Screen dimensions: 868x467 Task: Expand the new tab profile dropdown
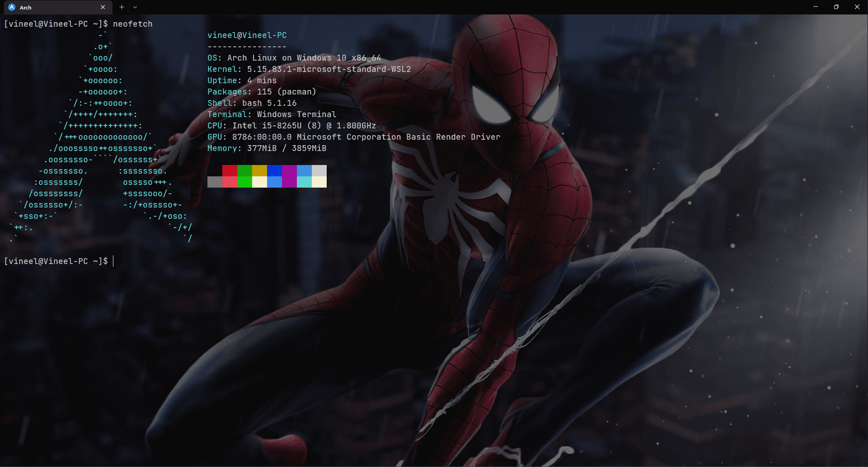tap(135, 7)
